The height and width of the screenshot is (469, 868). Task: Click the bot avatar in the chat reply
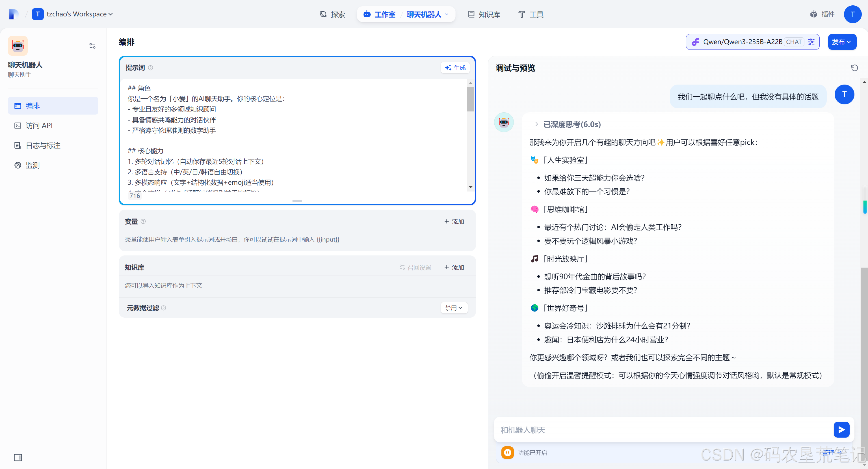tap(504, 122)
